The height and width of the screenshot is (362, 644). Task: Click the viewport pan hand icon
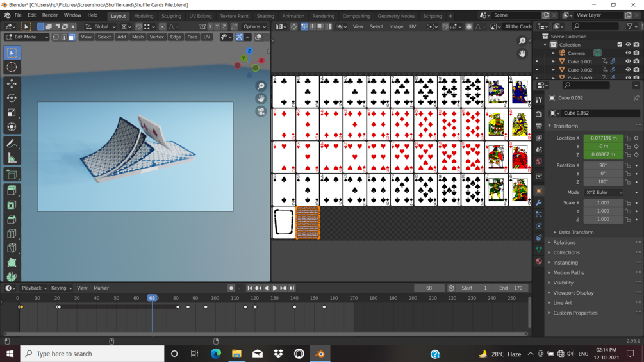261,99
